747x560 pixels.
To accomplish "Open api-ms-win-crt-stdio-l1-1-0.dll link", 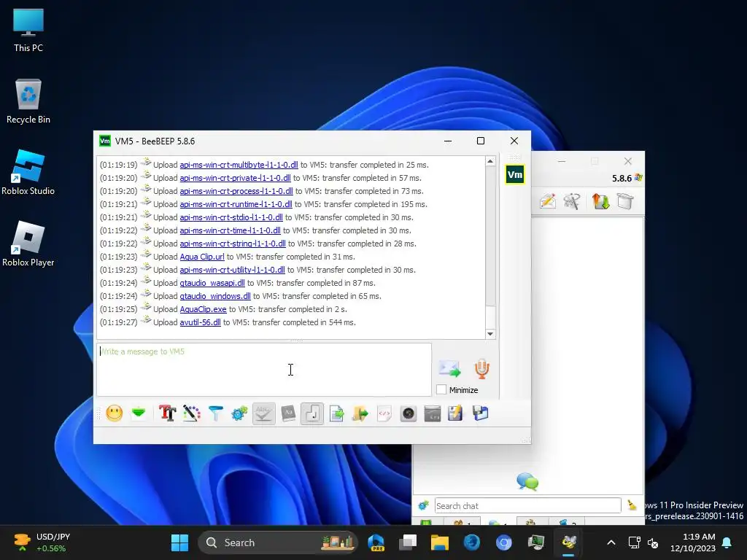I will [x=231, y=217].
